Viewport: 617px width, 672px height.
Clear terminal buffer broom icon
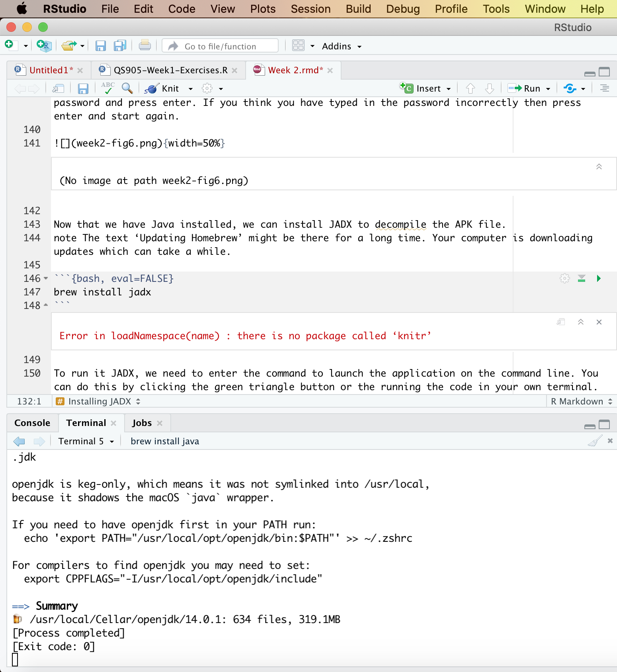tap(595, 441)
